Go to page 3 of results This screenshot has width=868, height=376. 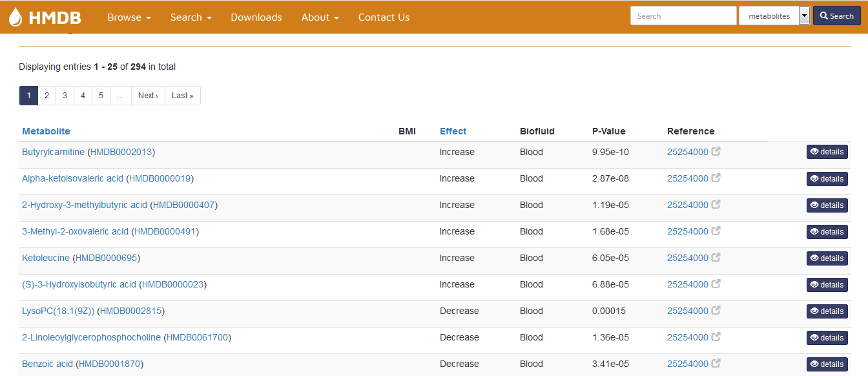pyautogui.click(x=65, y=96)
